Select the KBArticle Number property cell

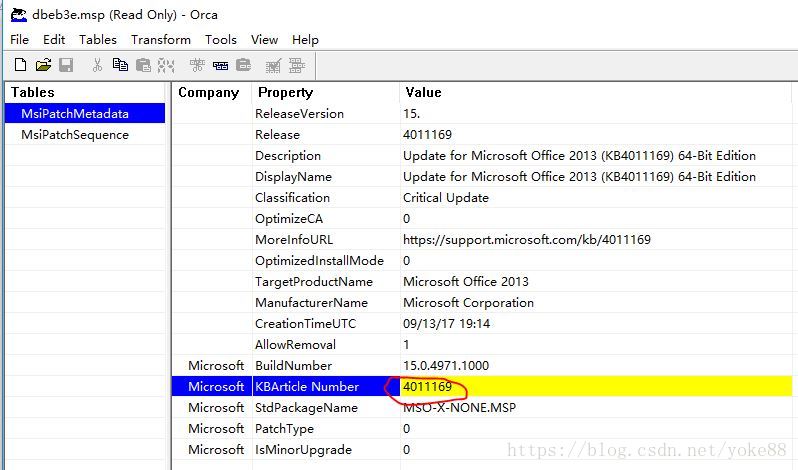pos(307,387)
